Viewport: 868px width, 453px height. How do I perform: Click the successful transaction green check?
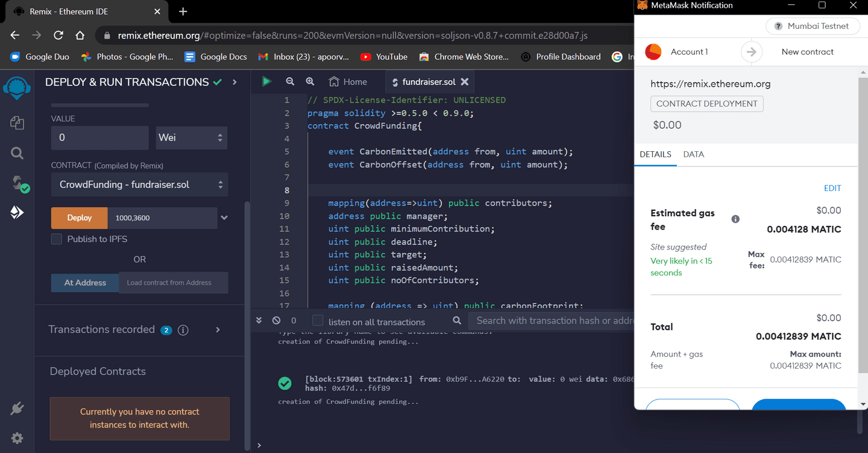pyautogui.click(x=285, y=383)
